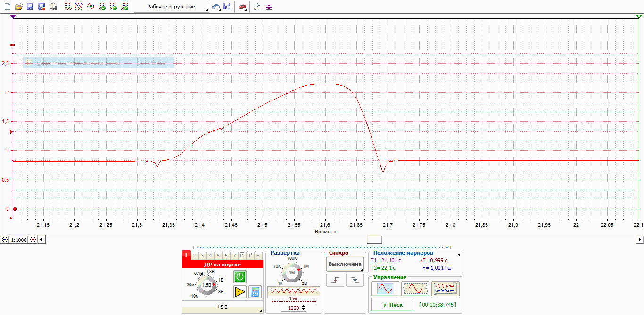Image resolution: width=644 pixels, height=315 pixels.
Task: Switch to channel tab 5
Action: [218, 256]
